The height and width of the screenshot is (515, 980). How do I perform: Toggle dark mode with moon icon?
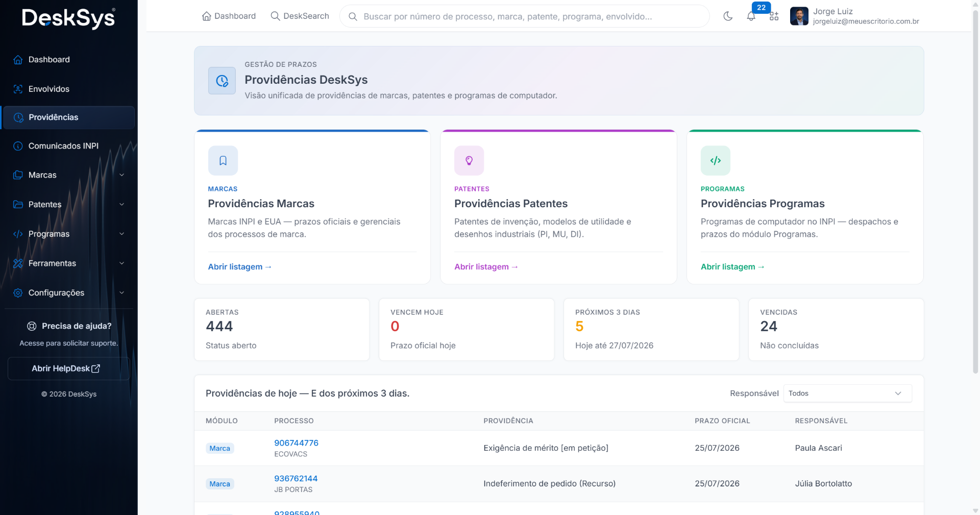pyautogui.click(x=728, y=16)
